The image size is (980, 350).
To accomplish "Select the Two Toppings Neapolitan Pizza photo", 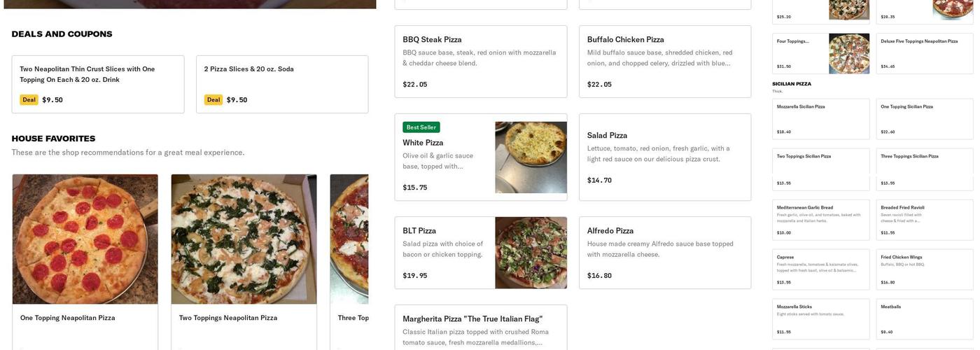I will point(244,239).
